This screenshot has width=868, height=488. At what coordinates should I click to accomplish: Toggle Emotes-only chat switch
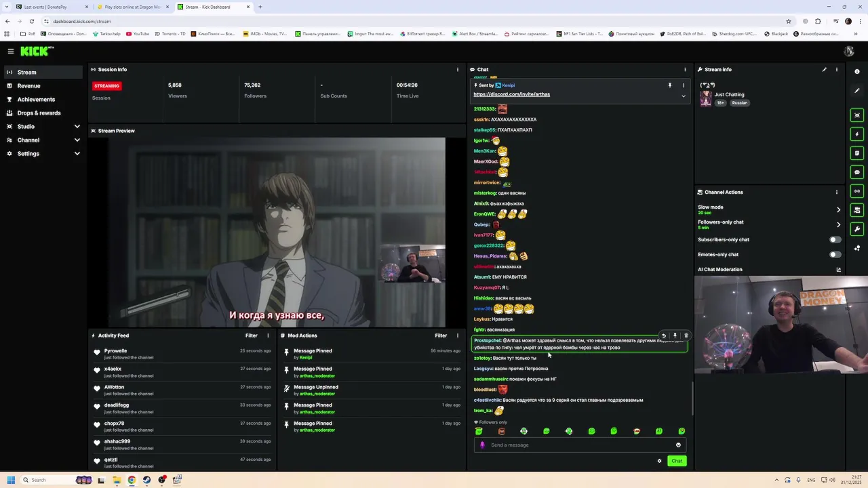click(835, 254)
